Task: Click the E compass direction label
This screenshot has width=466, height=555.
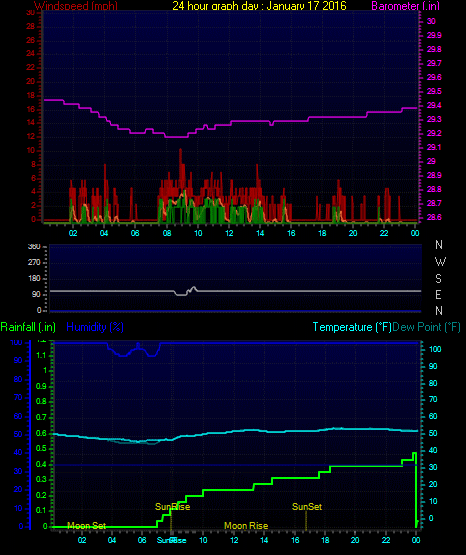Action: pyautogui.click(x=438, y=294)
